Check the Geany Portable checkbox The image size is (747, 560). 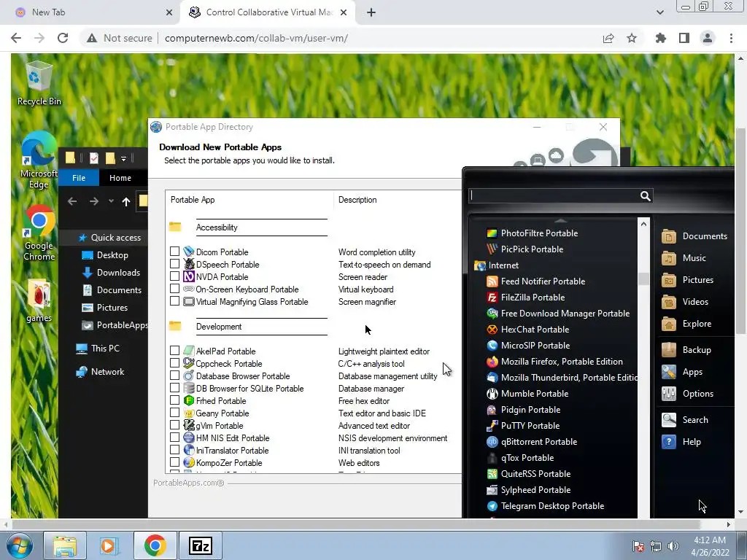tap(175, 413)
